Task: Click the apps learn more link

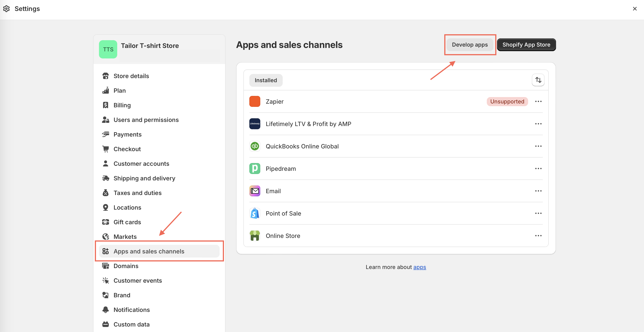Action: tap(420, 267)
